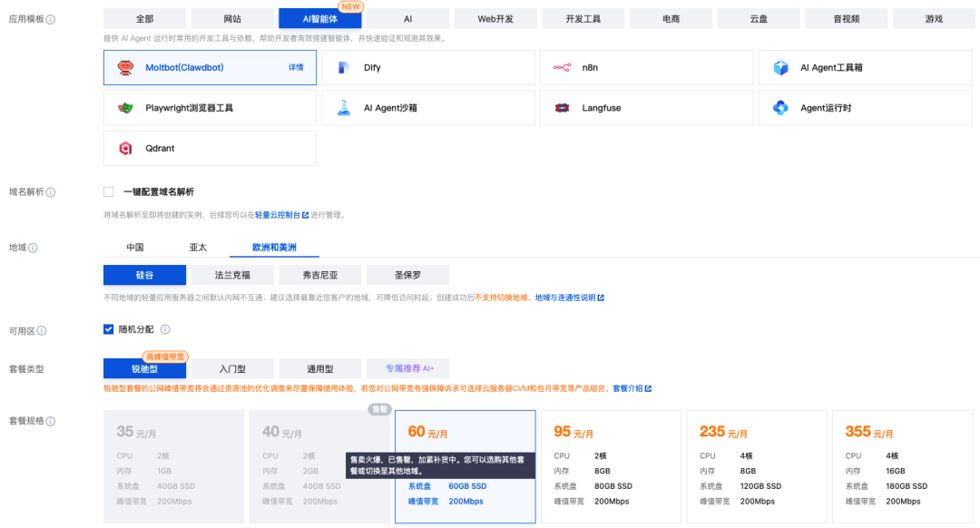The height and width of the screenshot is (528, 980).
Task: Click info icon next to 套餐规格
Action: pyautogui.click(x=51, y=421)
